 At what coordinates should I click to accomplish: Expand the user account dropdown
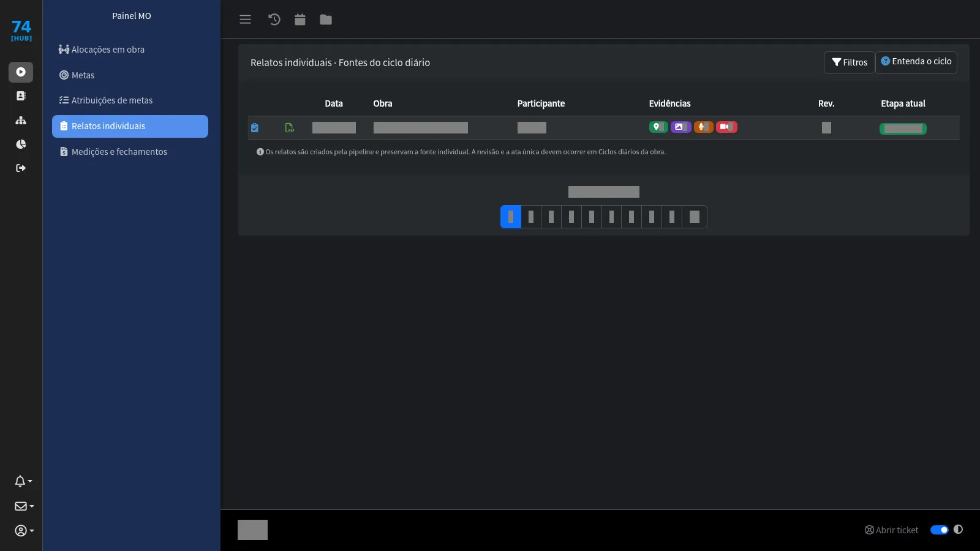[24, 531]
